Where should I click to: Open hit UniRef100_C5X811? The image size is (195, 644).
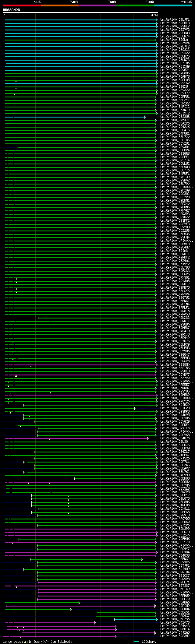point(175,509)
